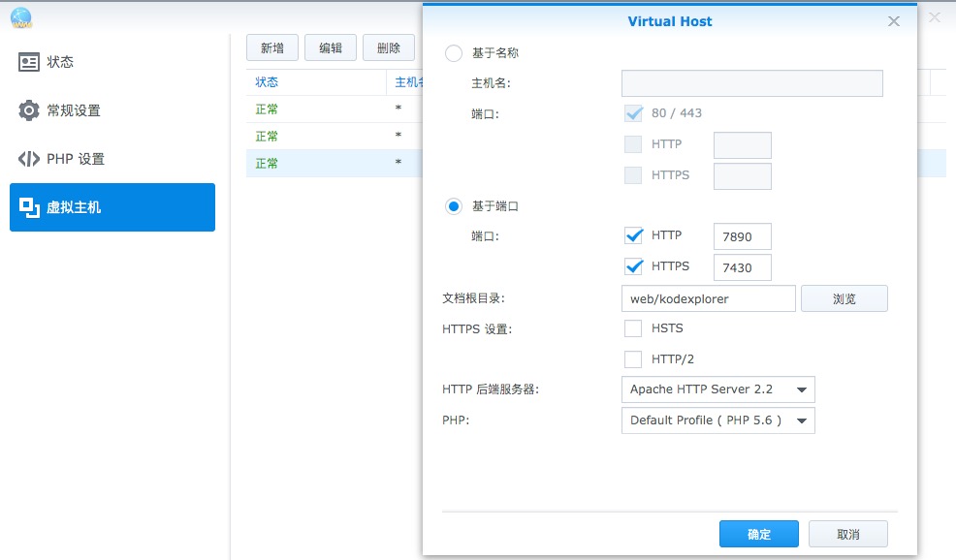Click the 编辑 button

point(331,47)
